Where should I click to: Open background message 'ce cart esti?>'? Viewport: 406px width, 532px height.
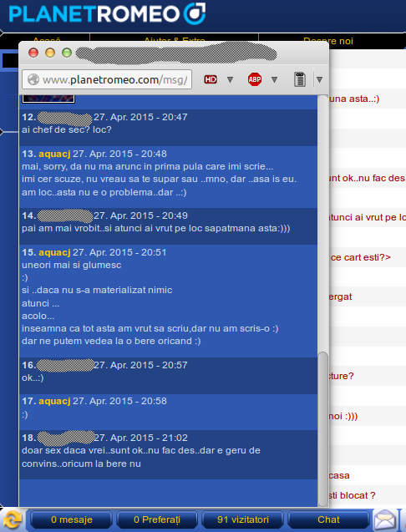click(x=360, y=257)
